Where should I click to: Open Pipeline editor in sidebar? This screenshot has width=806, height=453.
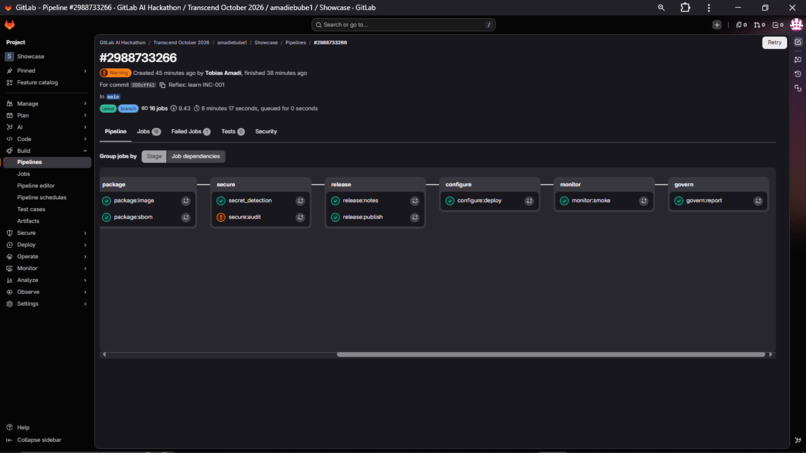(36, 186)
